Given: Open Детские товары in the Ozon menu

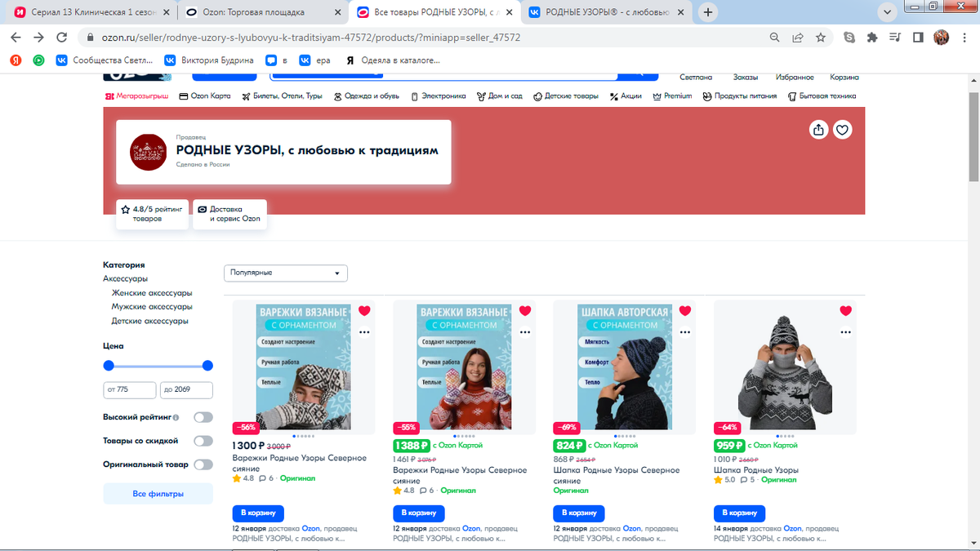Looking at the screenshot, I should point(566,96).
